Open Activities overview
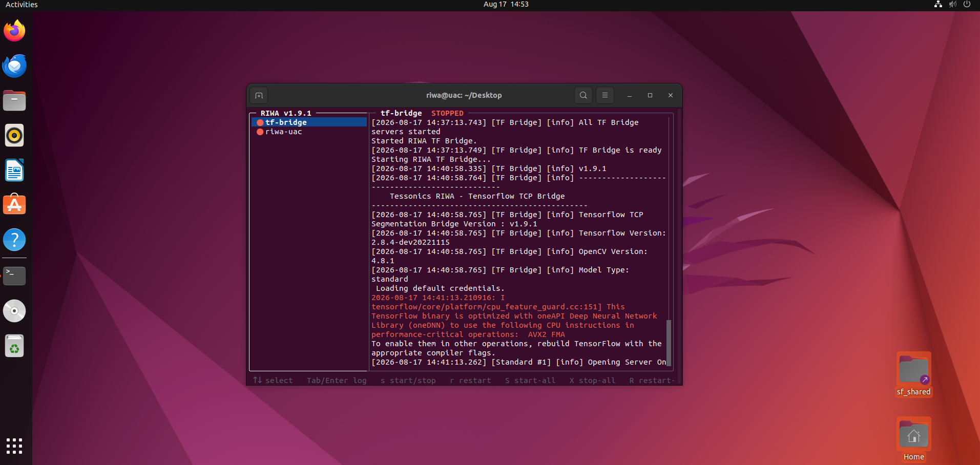The image size is (980, 465). [22, 5]
